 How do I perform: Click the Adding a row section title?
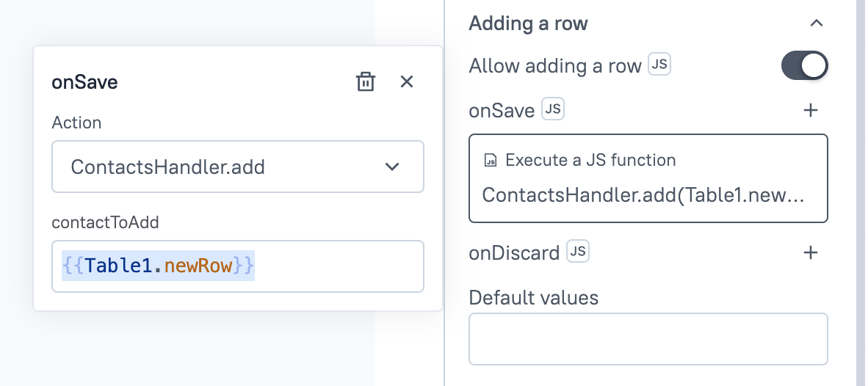528,23
